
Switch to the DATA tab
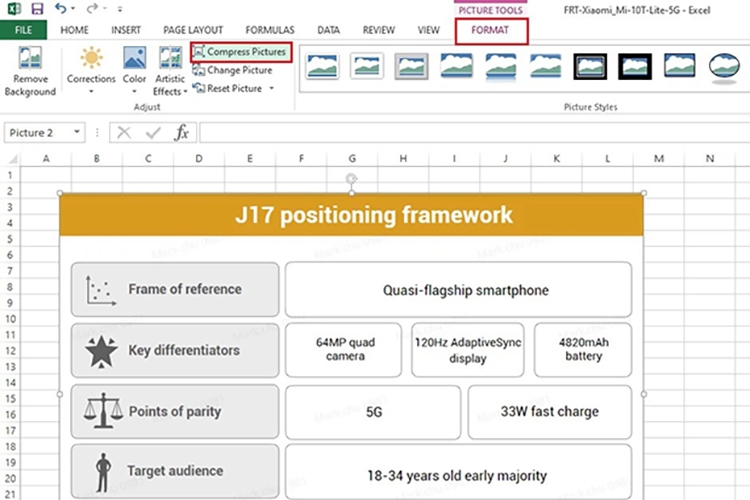click(x=329, y=30)
